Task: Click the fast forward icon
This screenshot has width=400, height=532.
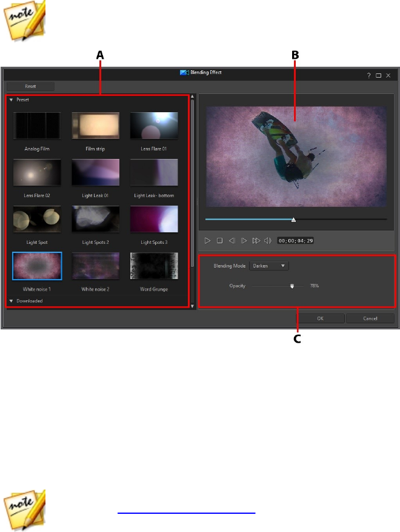Action: coord(256,241)
